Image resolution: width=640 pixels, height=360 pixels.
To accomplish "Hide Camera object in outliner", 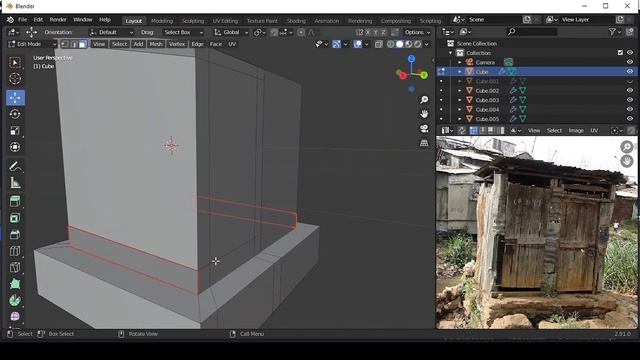I will [x=630, y=62].
